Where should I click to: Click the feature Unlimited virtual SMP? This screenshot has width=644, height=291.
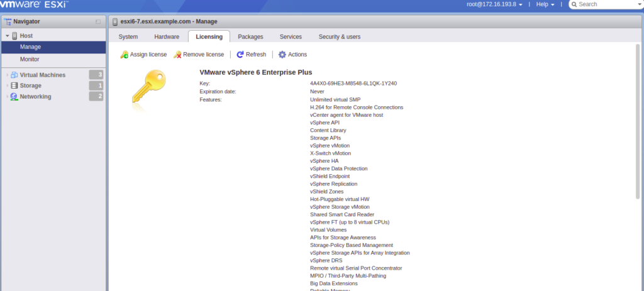click(335, 99)
